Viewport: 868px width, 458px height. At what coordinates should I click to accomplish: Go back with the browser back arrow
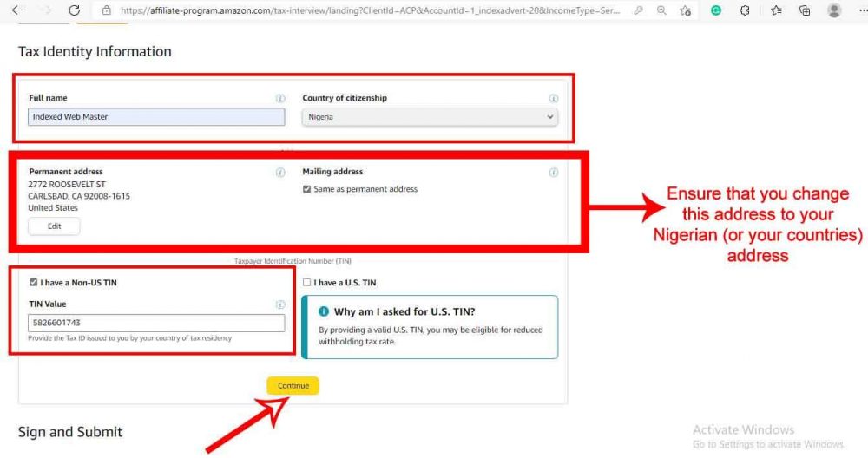[17, 10]
